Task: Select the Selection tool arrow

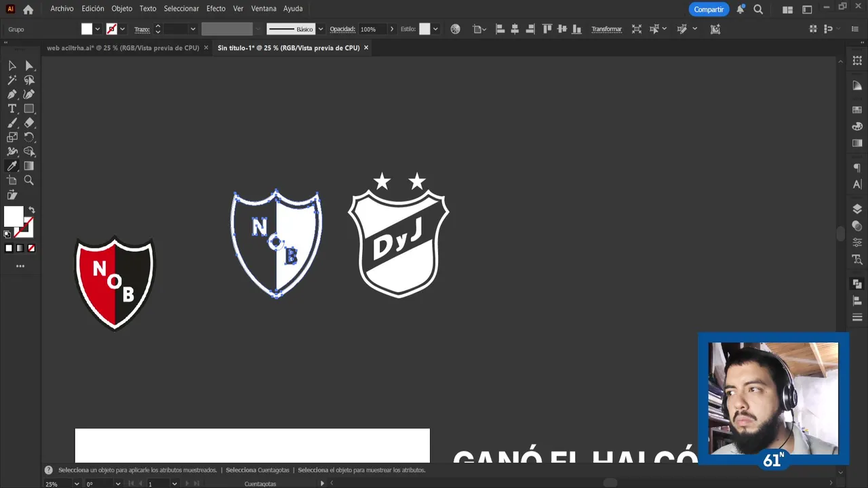Action: (x=12, y=66)
